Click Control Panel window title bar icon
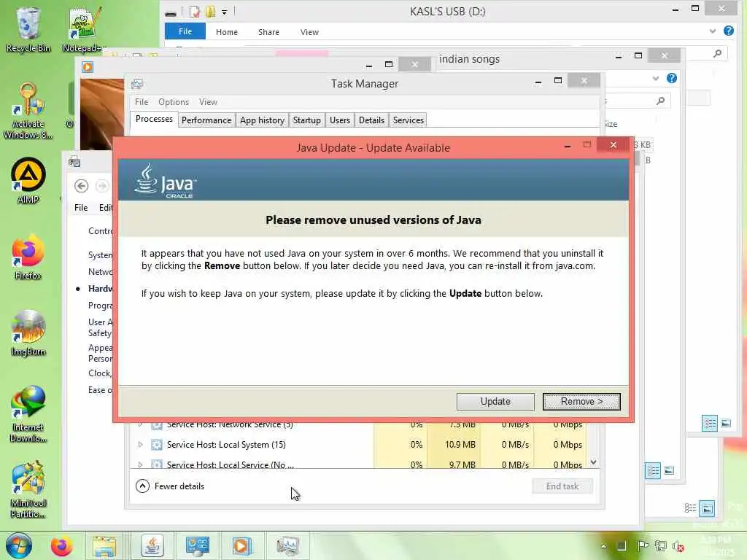This screenshot has width=747, height=560. tap(74, 162)
